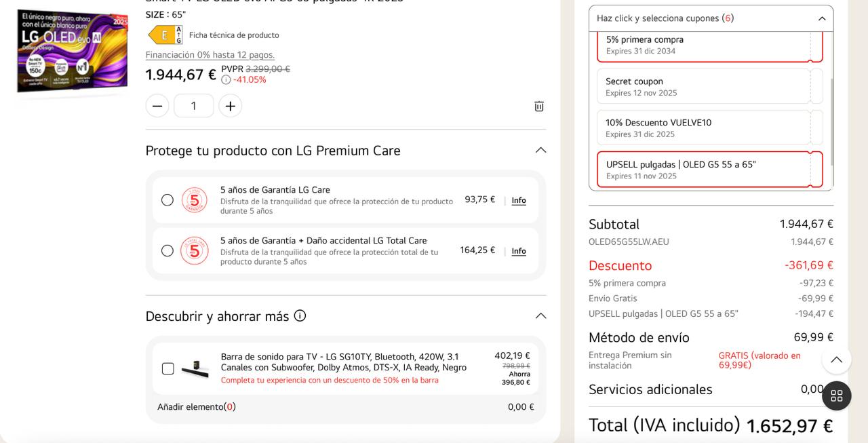Open the floating grid menu button
Screen dimensions: 868x443
[836, 396]
